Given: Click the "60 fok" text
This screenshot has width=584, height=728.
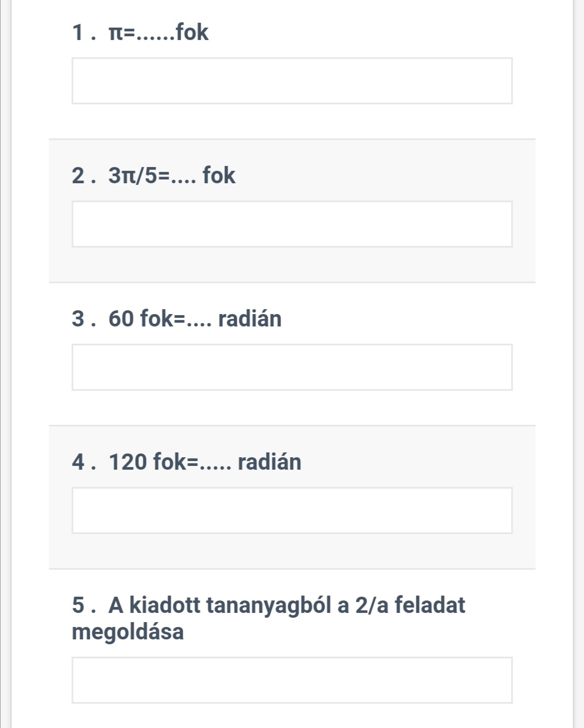Looking at the screenshot, I should (140, 319).
